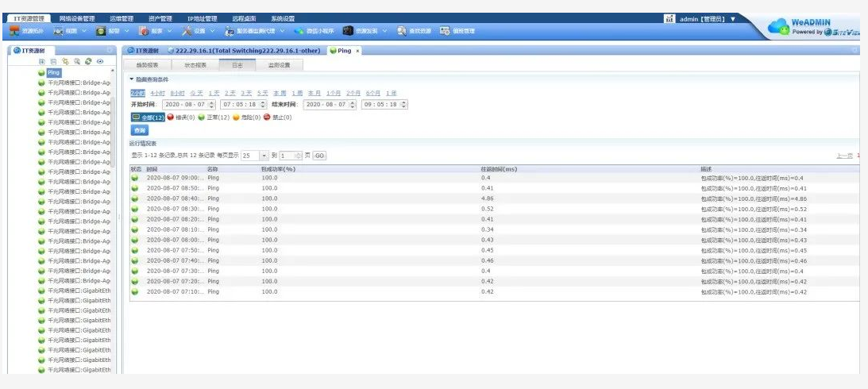Click status icon of the 08:00 log row
Image resolution: width=868 pixels, height=389 pixels.
(134, 241)
